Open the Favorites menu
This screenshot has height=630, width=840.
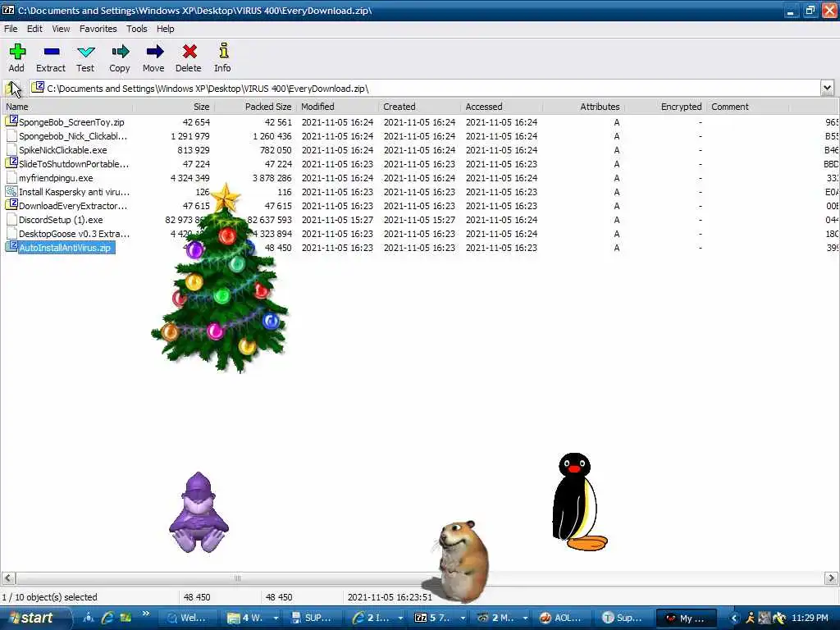pyautogui.click(x=98, y=29)
